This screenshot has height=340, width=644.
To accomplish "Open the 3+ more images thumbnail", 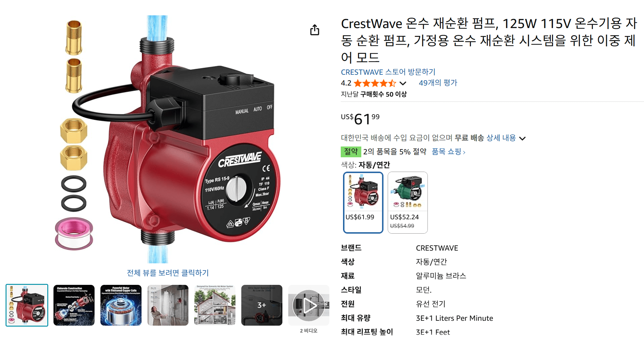I will [262, 305].
